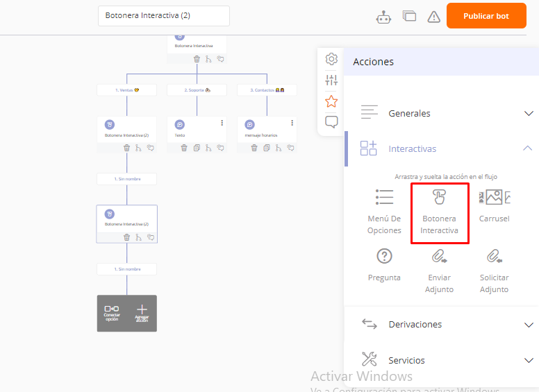Viewport: 539px width, 392px height.
Task: Expand the Generales section
Action: (x=528, y=113)
